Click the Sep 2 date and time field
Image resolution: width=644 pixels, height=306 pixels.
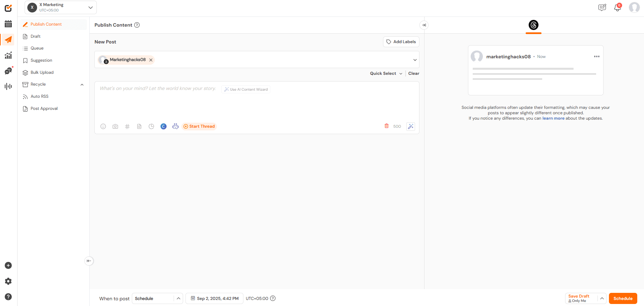214,298
